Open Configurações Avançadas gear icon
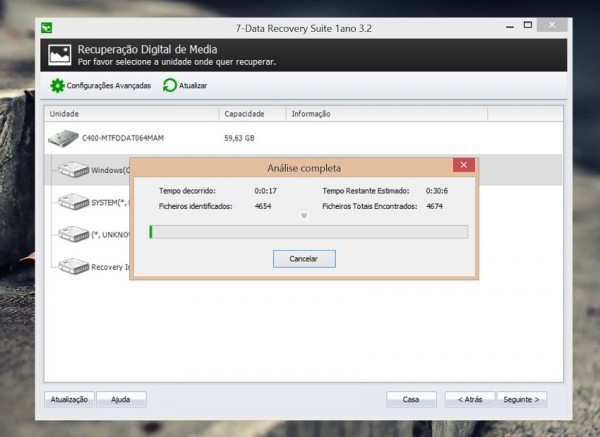This screenshot has width=600, height=437. 57,86
